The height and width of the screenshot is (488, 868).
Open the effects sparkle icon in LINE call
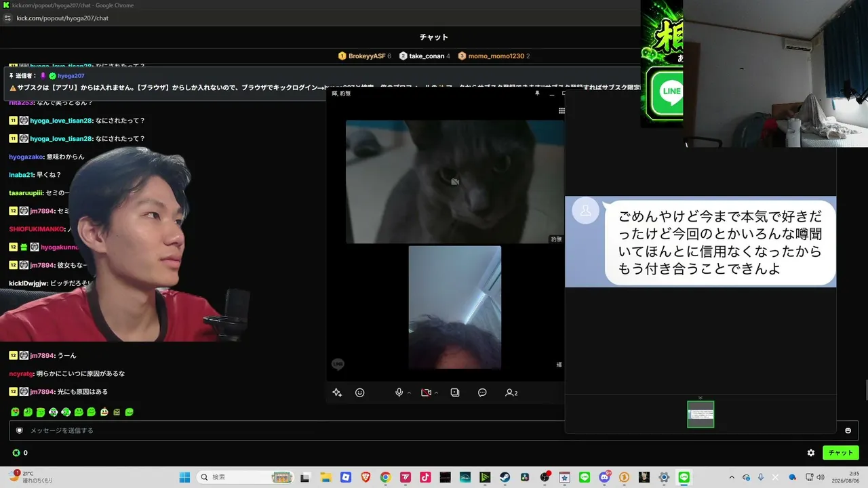pyautogui.click(x=337, y=392)
